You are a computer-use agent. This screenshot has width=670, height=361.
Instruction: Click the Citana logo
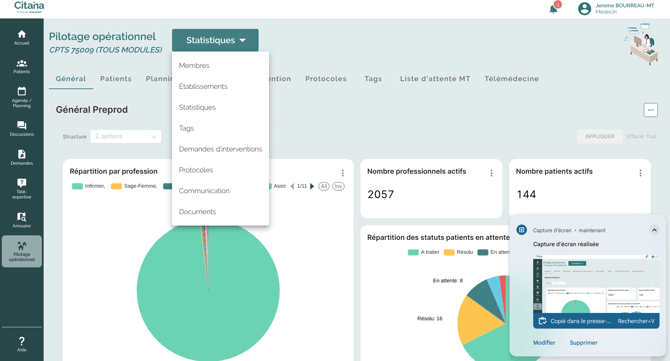click(29, 7)
